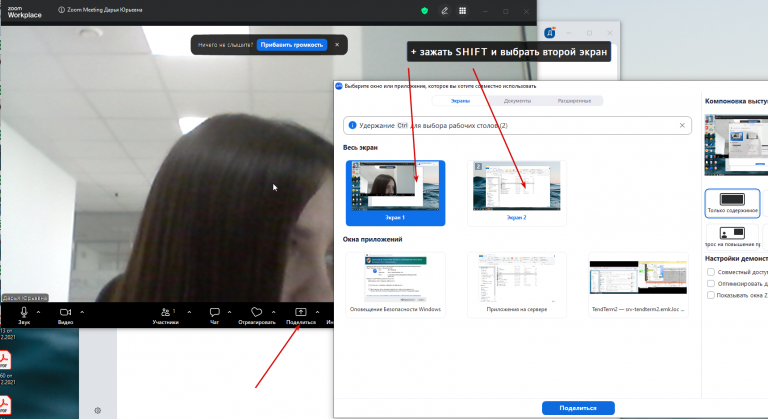The image size is (768, 419).
Task: Choose the Только содержимое layout
Action: 732,203
